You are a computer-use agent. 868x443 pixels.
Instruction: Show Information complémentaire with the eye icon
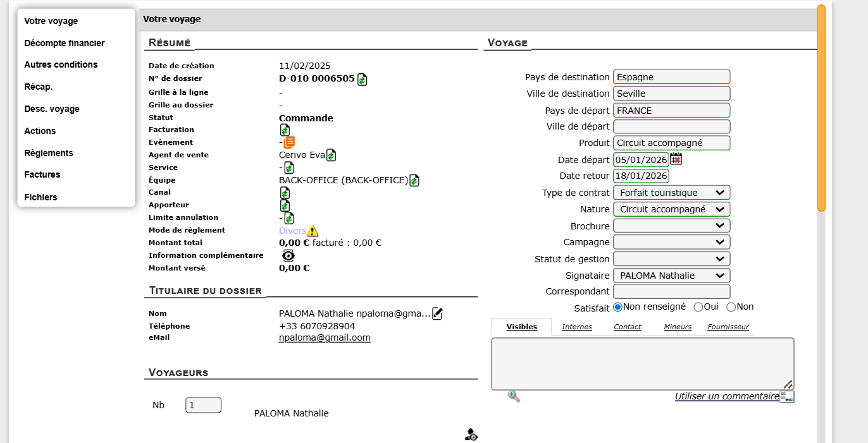click(288, 255)
